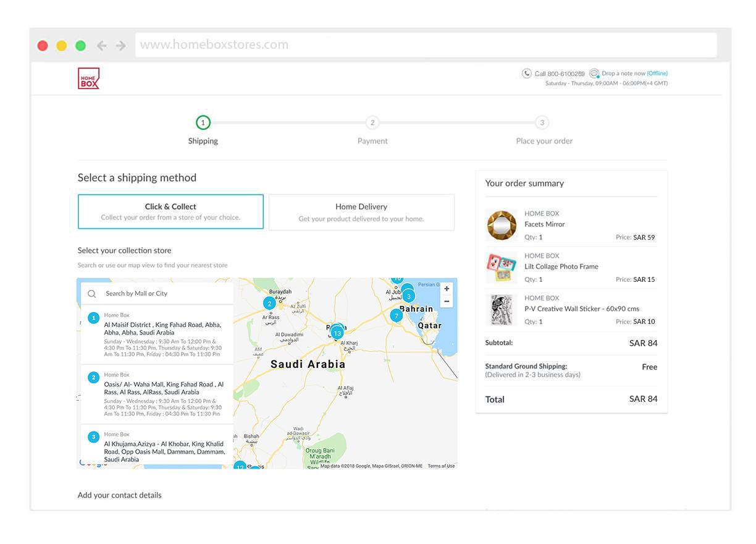This screenshot has width=756, height=544.
Task: Click the Drop a note now link
Action: coord(624,74)
